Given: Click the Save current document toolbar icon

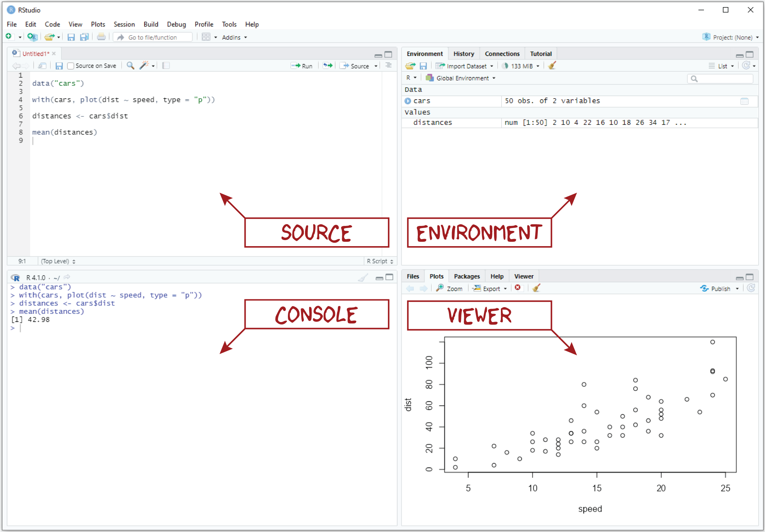Looking at the screenshot, I should [x=71, y=37].
